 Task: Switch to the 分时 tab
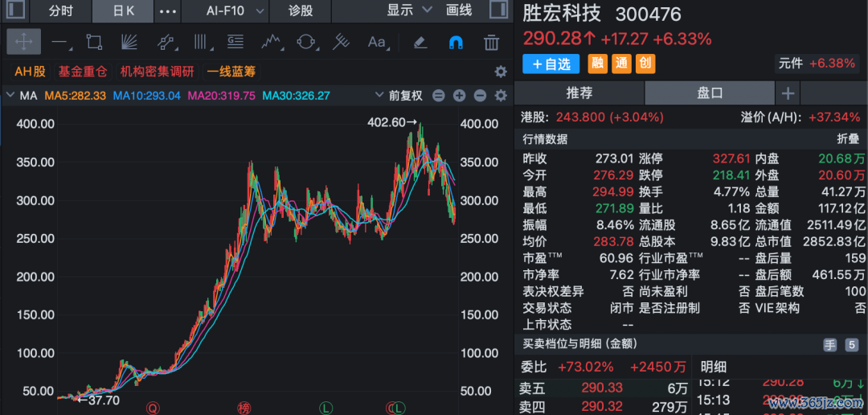pyautogui.click(x=60, y=10)
